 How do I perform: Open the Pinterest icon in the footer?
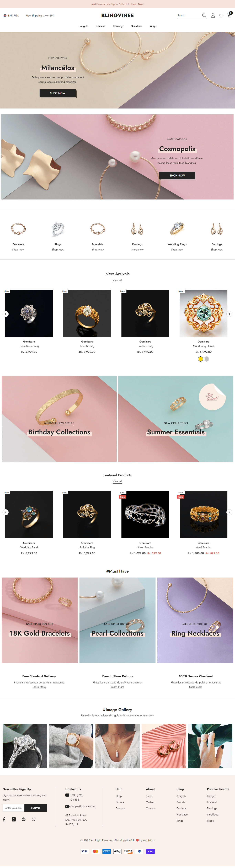coord(24,819)
